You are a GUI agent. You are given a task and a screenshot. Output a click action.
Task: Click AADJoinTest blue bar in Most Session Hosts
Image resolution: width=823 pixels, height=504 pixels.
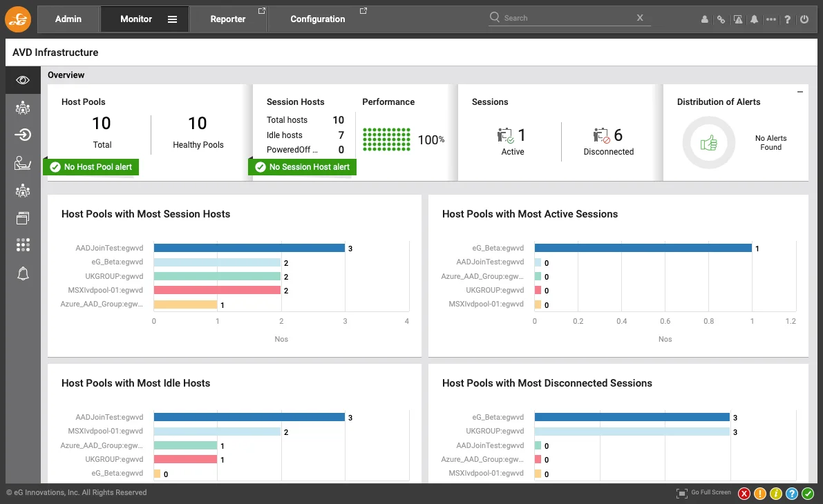point(249,248)
